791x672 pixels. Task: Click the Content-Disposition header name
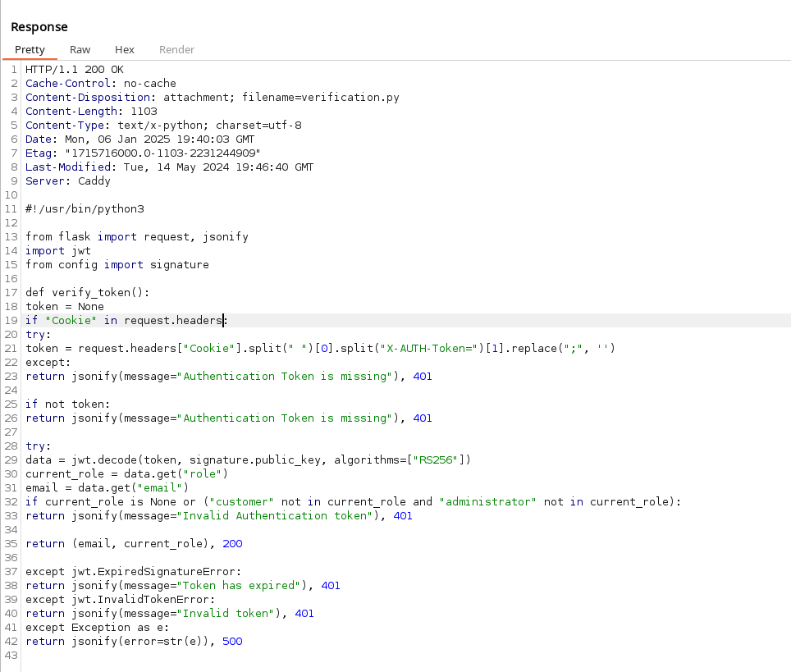pyautogui.click(x=88, y=98)
